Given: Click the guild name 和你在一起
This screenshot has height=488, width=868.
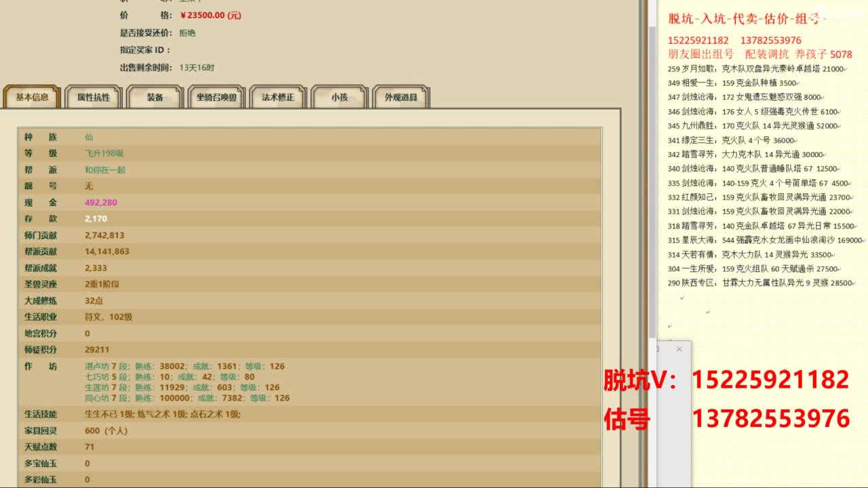Looking at the screenshot, I should (x=105, y=169).
